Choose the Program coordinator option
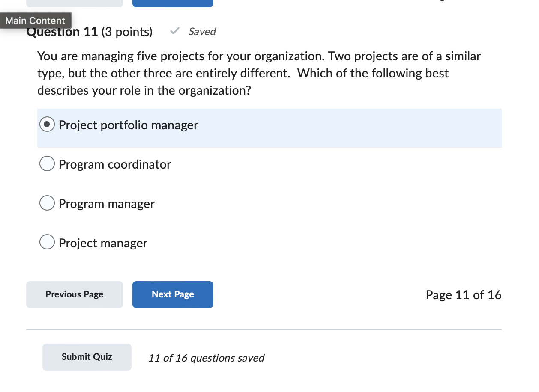This screenshot has height=392, width=539. (x=47, y=163)
